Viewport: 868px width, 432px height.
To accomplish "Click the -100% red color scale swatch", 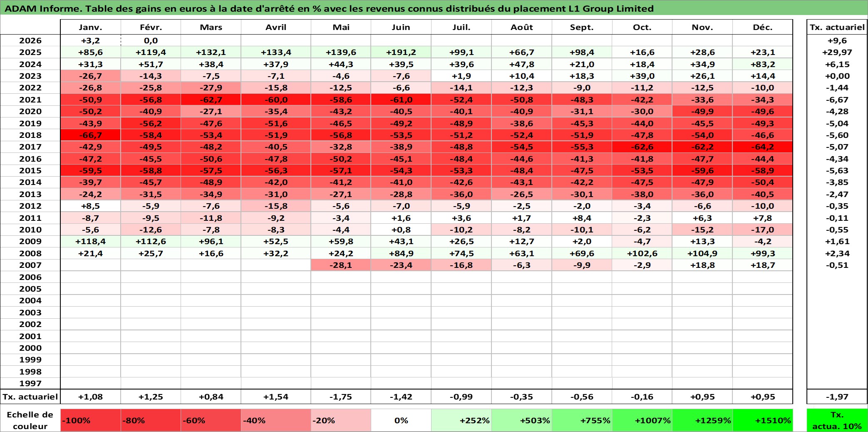I will click(x=90, y=420).
